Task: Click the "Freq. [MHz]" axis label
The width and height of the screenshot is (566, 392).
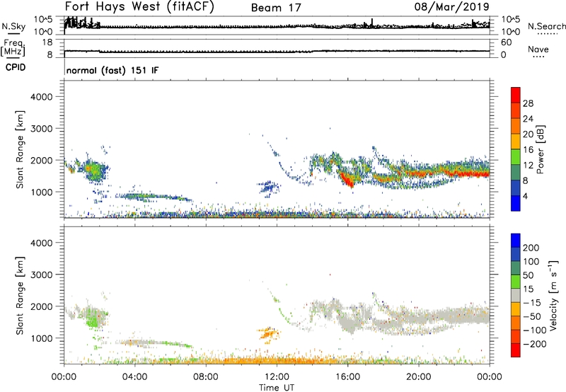Action: (13, 47)
